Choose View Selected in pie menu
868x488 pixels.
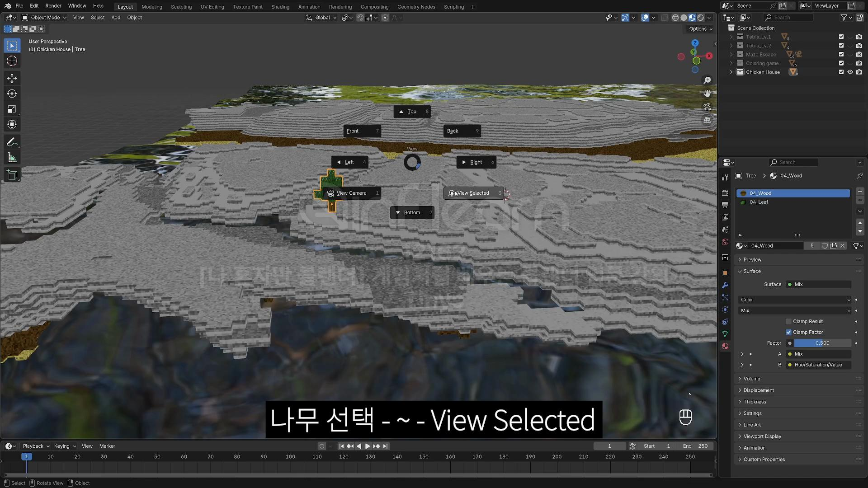(474, 193)
